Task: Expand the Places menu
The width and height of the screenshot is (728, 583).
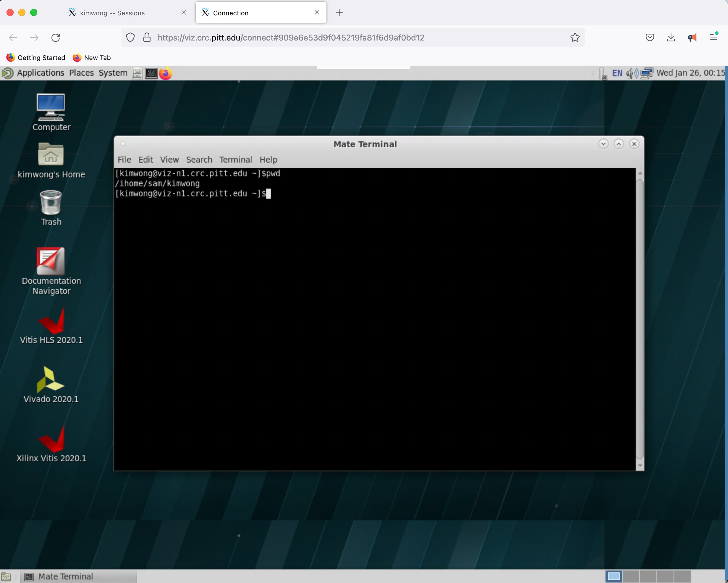Action: pyautogui.click(x=81, y=73)
